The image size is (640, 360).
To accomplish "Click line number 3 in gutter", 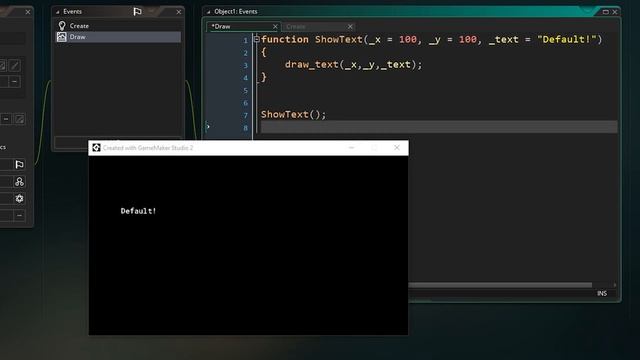I will click(246, 65).
